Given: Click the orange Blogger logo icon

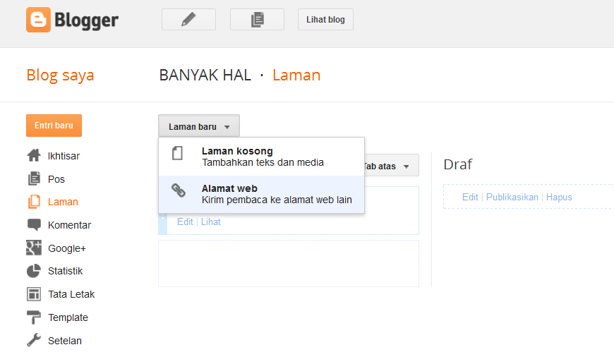Looking at the screenshot, I should [x=38, y=20].
